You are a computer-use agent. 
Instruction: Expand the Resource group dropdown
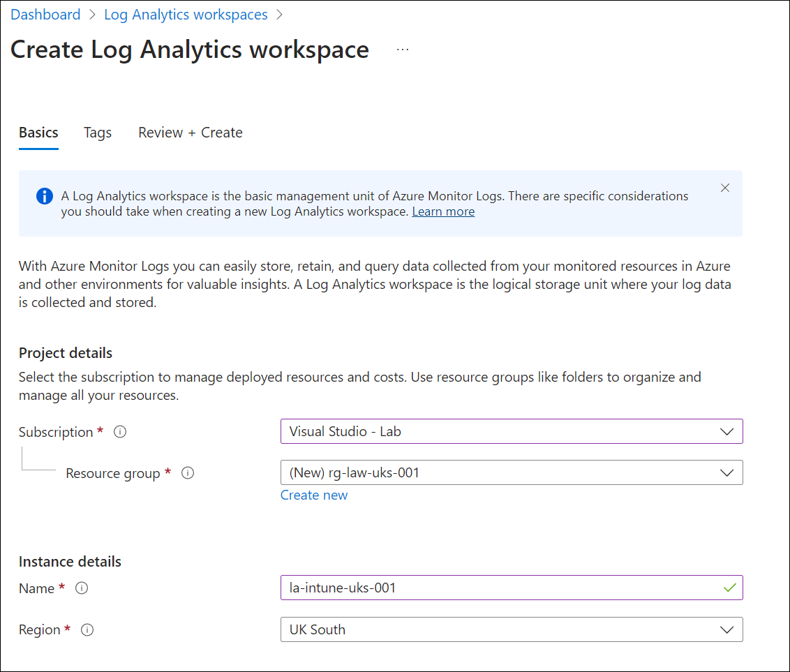pyautogui.click(x=511, y=472)
